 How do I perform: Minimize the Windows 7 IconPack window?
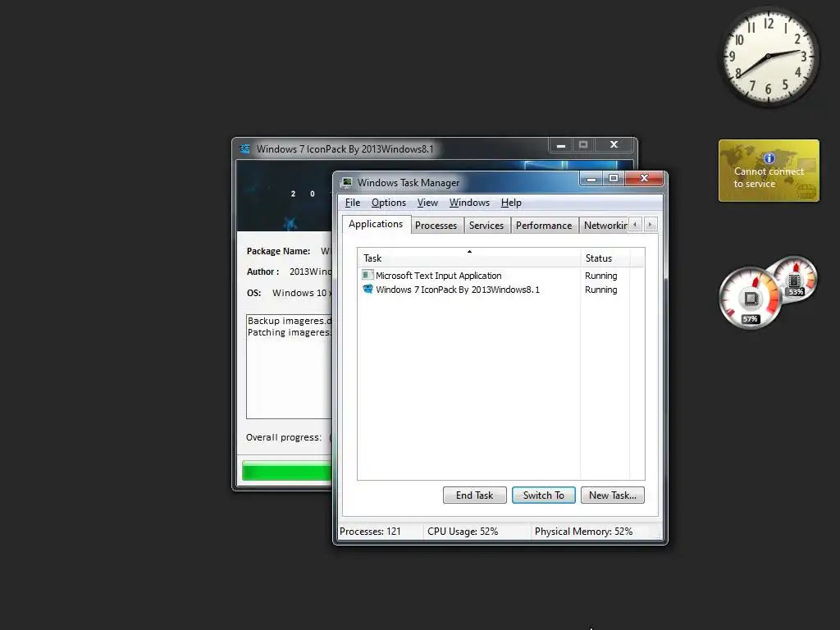[561, 145]
